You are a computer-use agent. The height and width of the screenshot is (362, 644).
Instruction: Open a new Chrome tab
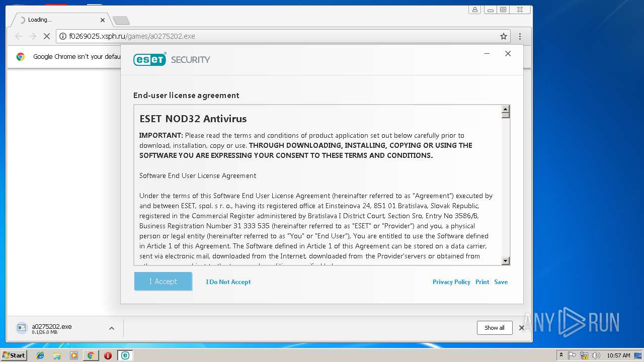point(121,21)
